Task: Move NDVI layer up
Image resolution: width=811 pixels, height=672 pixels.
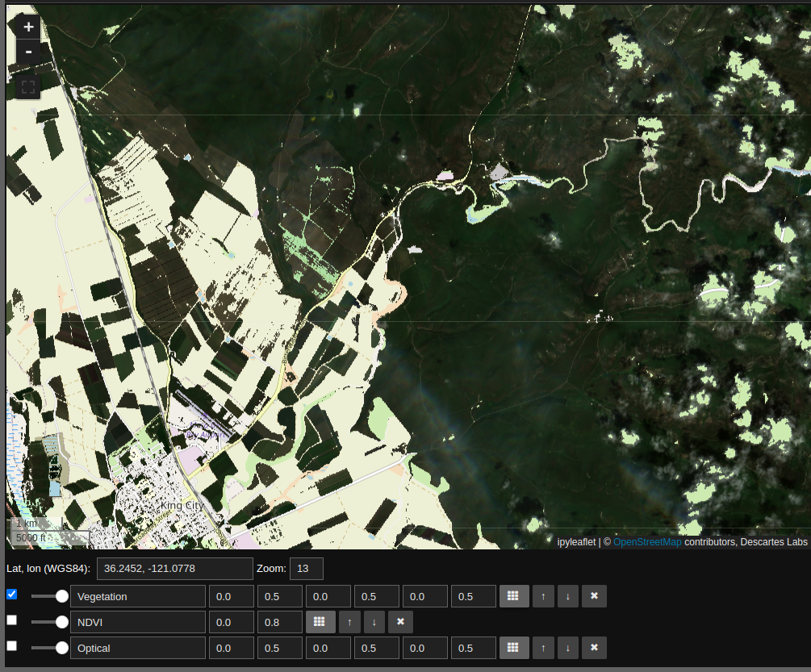Action: coord(349,622)
